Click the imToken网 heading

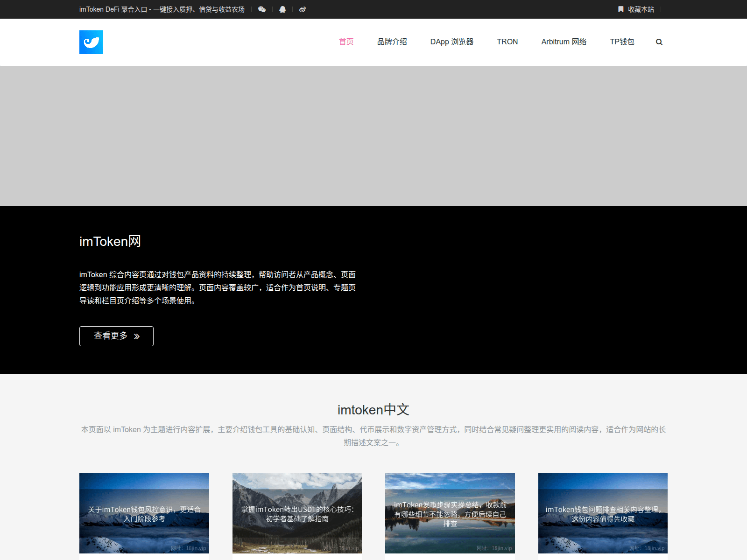110,241
